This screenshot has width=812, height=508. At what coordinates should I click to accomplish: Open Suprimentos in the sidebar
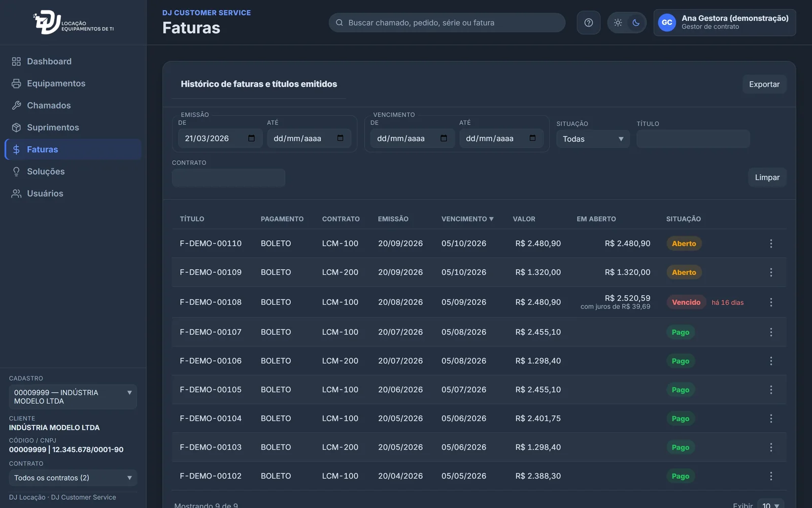(x=73, y=128)
